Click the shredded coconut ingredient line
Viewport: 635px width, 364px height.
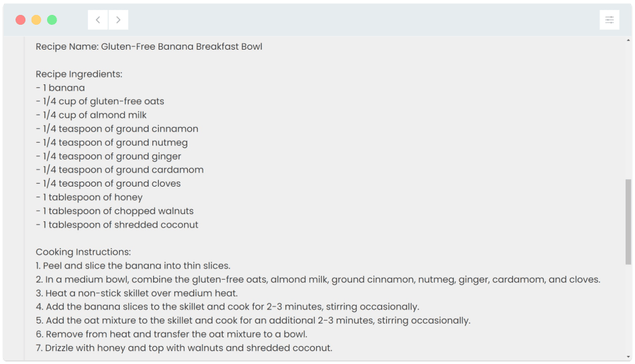[117, 224]
